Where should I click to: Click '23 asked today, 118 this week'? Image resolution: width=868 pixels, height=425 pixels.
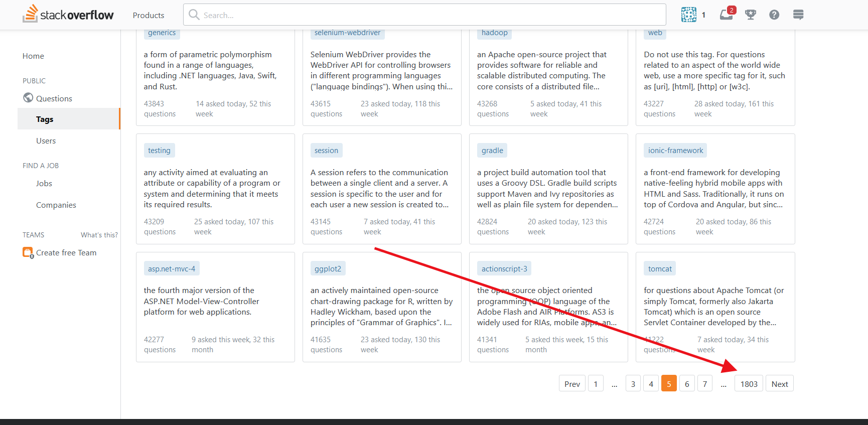(400, 109)
